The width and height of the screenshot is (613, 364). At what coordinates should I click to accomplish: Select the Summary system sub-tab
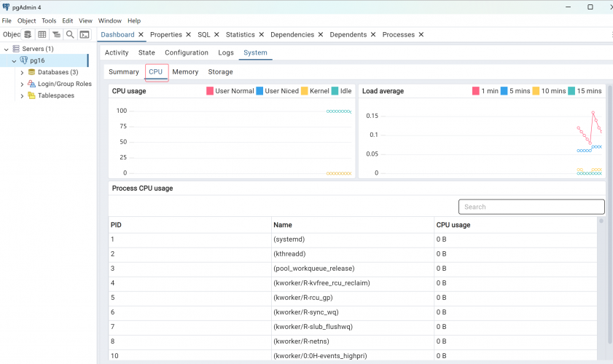click(124, 72)
